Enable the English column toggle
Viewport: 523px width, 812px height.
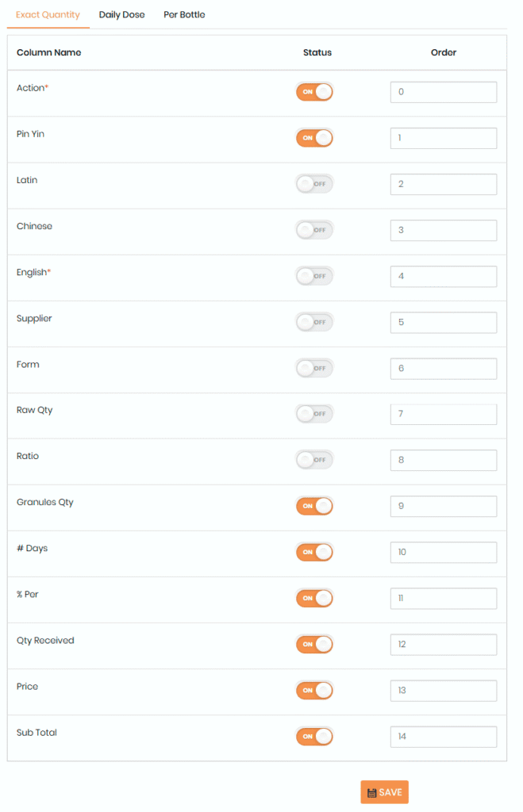click(314, 276)
